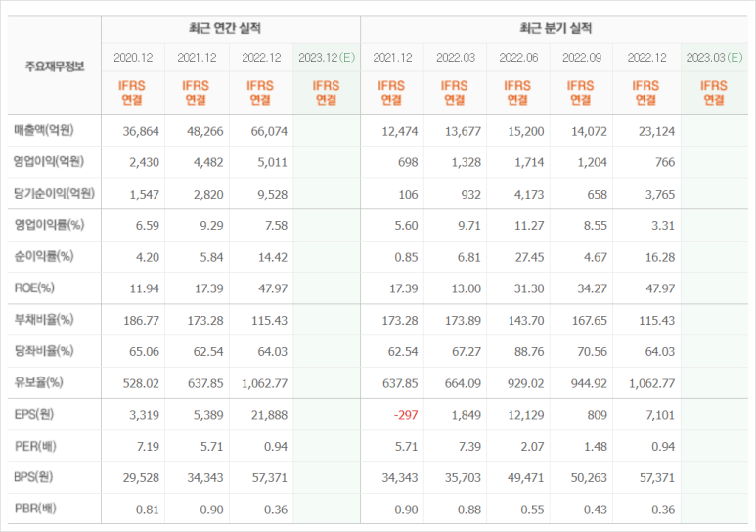Click the BPS(원) row label
This screenshot has width=756, height=532.
click(x=33, y=477)
